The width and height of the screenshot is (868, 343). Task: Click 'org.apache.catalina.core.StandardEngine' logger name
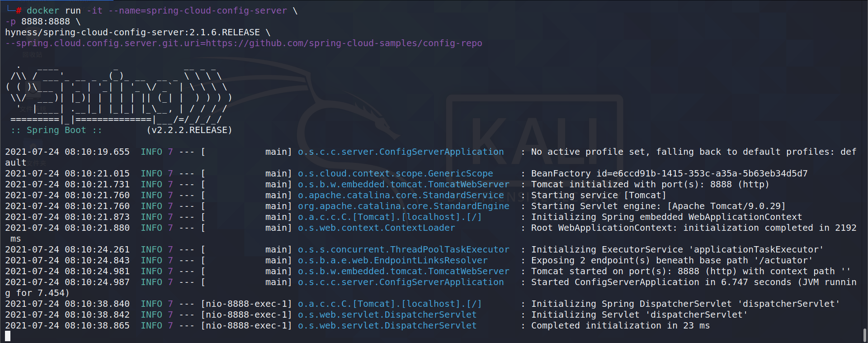(x=404, y=206)
